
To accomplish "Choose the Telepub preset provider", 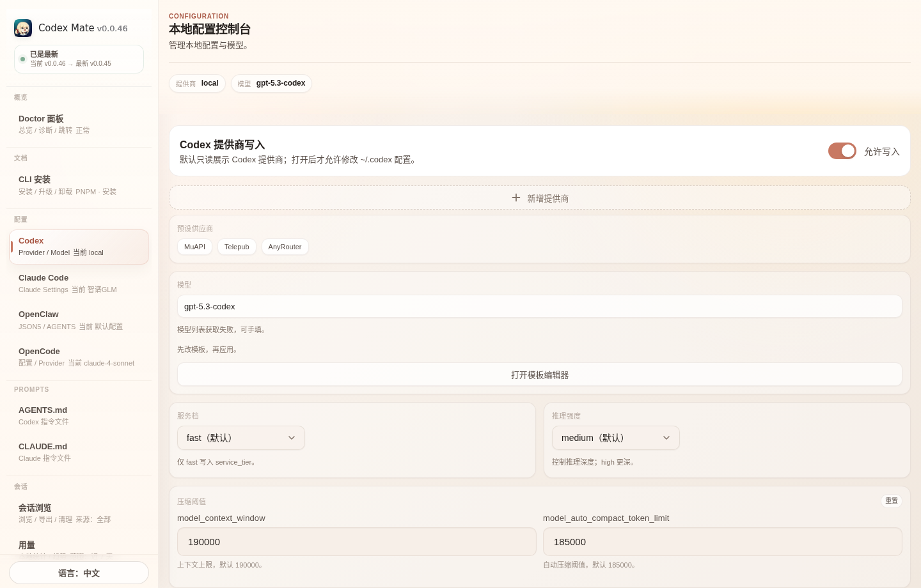I will pos(237,247).
